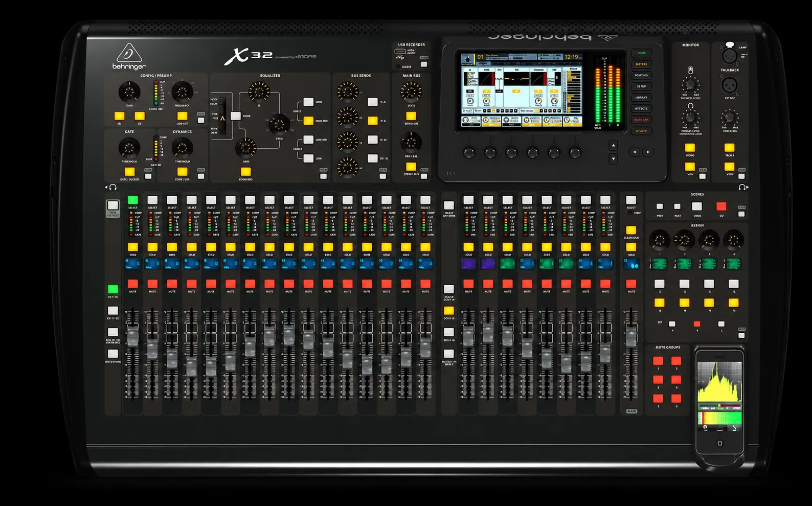Tap the docked phone screen
Screen dimensions: 812x506
(x=719, y=397)
